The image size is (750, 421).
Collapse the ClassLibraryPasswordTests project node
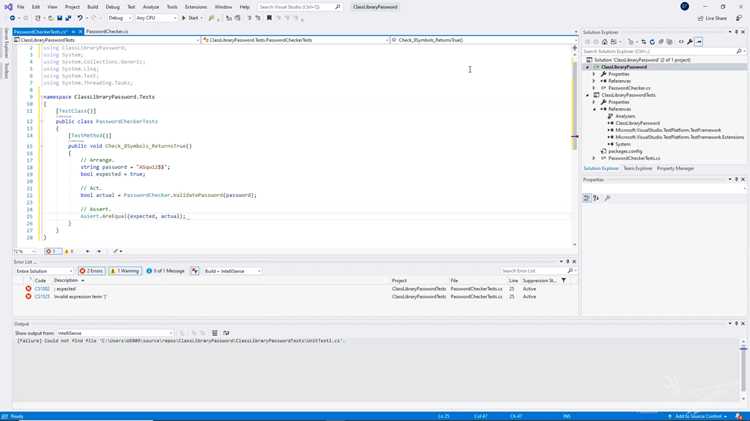(x=588, y=95)
